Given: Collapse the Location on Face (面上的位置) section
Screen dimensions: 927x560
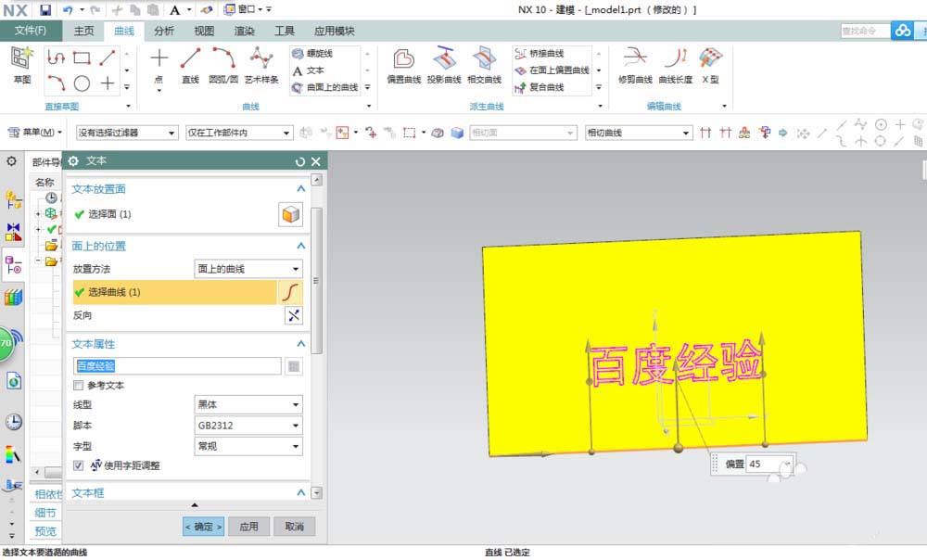Looking at the screenshot, I should point(301,246).
